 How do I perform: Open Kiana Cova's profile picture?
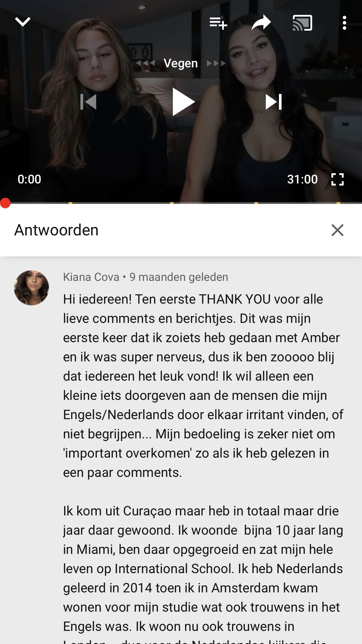coord(31,288)
